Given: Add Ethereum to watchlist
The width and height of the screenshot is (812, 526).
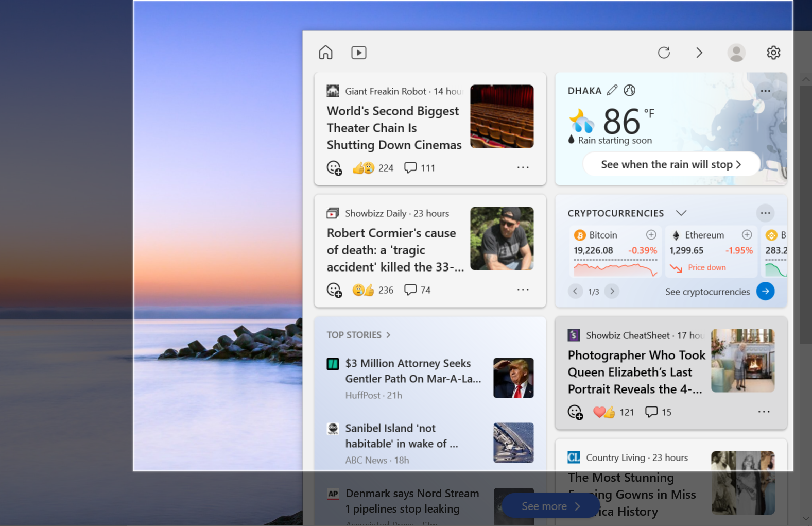Looking at the screenshot, I should click(x=747, y=235).
